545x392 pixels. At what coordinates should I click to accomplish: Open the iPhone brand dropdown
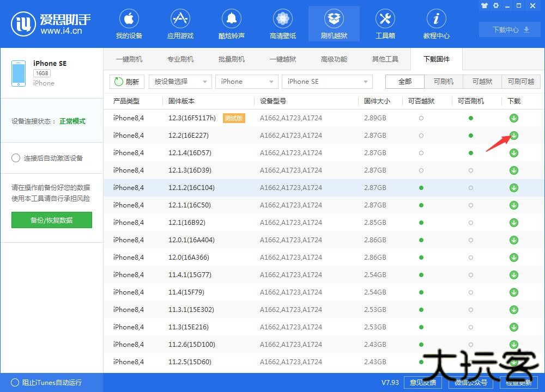pos(246,81)
